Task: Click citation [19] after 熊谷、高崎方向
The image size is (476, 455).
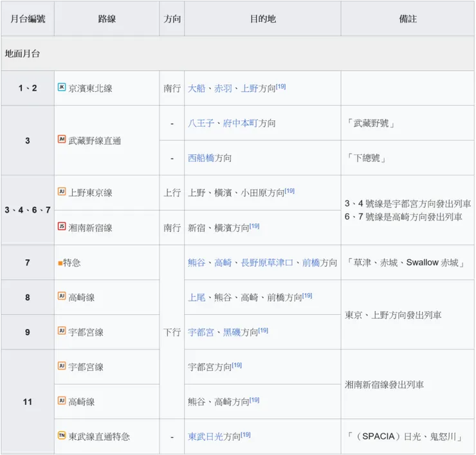Action: click(x=254, y=400)
